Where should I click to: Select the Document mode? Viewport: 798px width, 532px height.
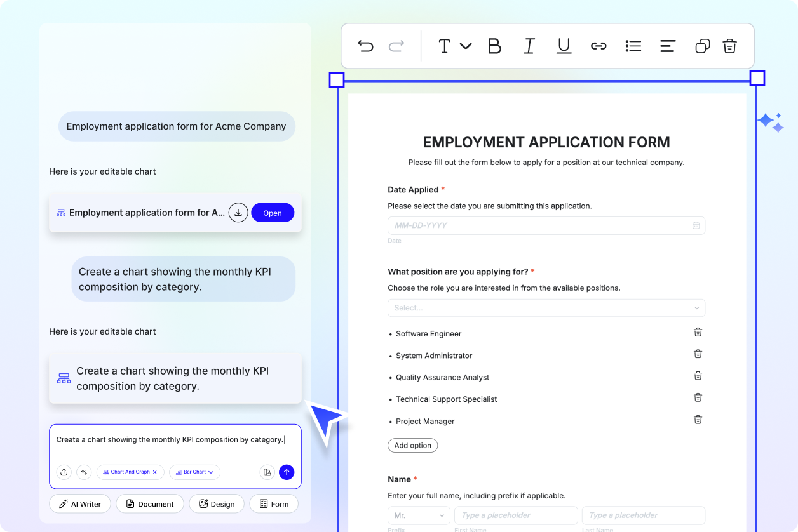point(150,504)
